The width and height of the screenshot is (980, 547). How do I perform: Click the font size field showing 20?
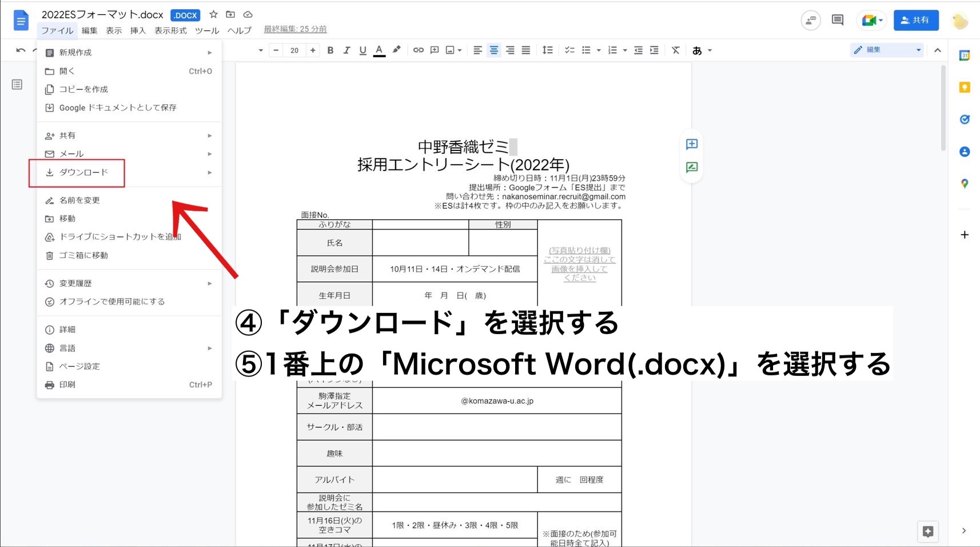[294, 50]
